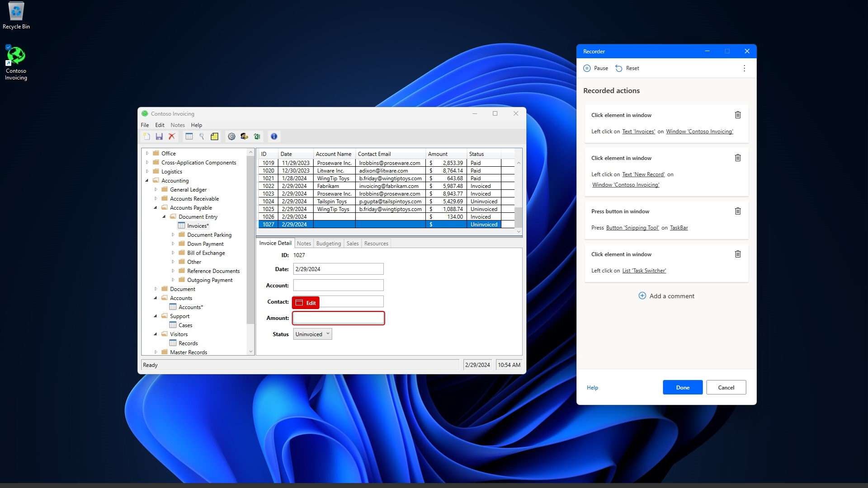Export data via the Excel toolbar icon
This screenshot has height=488, width=868.
coord(257,136)
